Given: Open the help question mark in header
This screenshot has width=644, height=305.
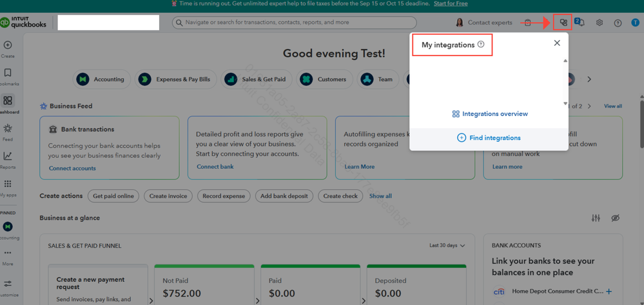Looking at the screenshot, I should [618, 23].
